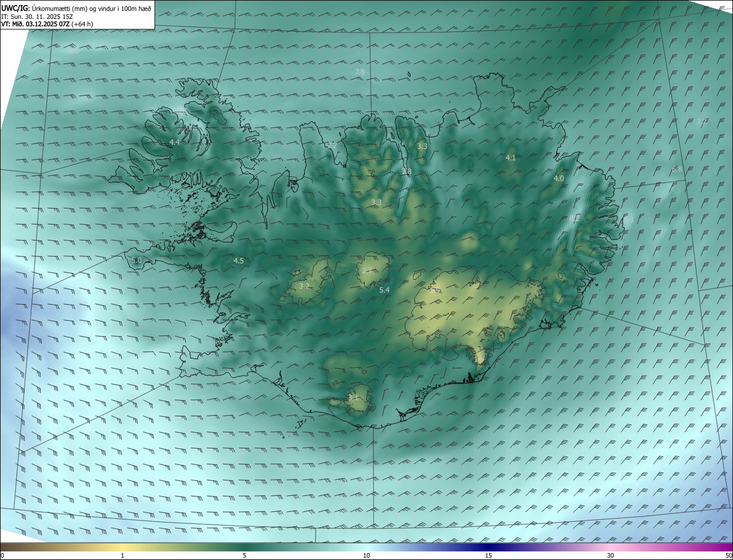The height and width of the screenshot is (560, 733).
Task: Click the "6.8" value over the sea
Action: click(x=677, y=169)
